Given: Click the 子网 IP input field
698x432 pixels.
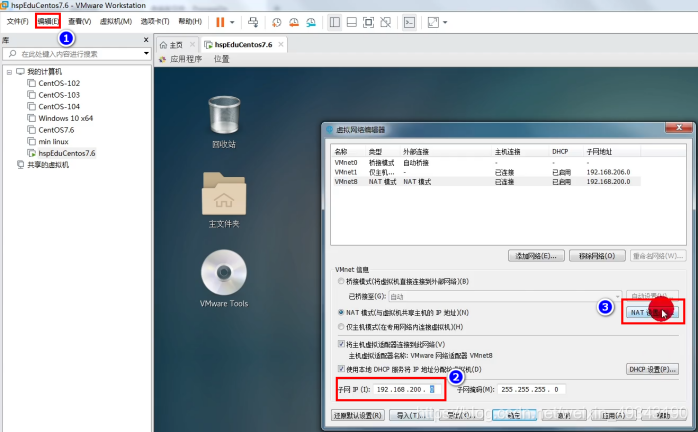Looking at the screenshot, I should pyautogui.click(x=407, y=389).
